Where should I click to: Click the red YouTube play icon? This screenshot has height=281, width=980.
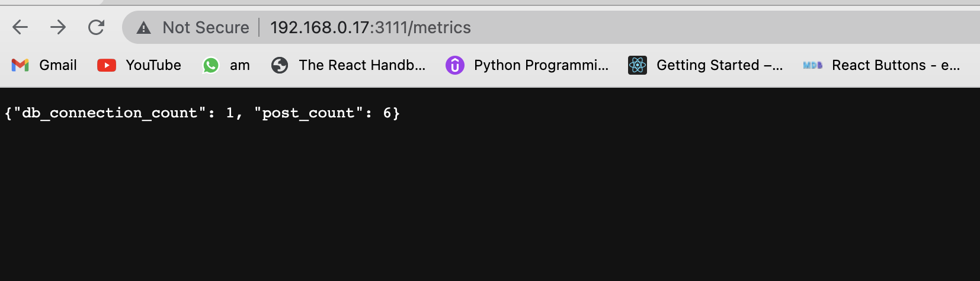tap(107, 65)
